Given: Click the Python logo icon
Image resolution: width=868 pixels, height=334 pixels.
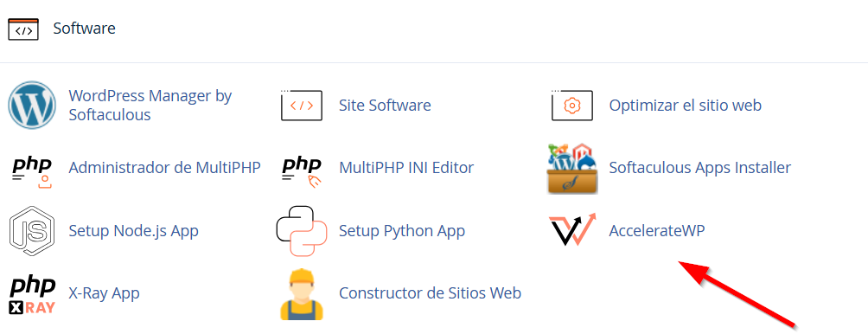Looking at the screenshot, I should (302, 231).
